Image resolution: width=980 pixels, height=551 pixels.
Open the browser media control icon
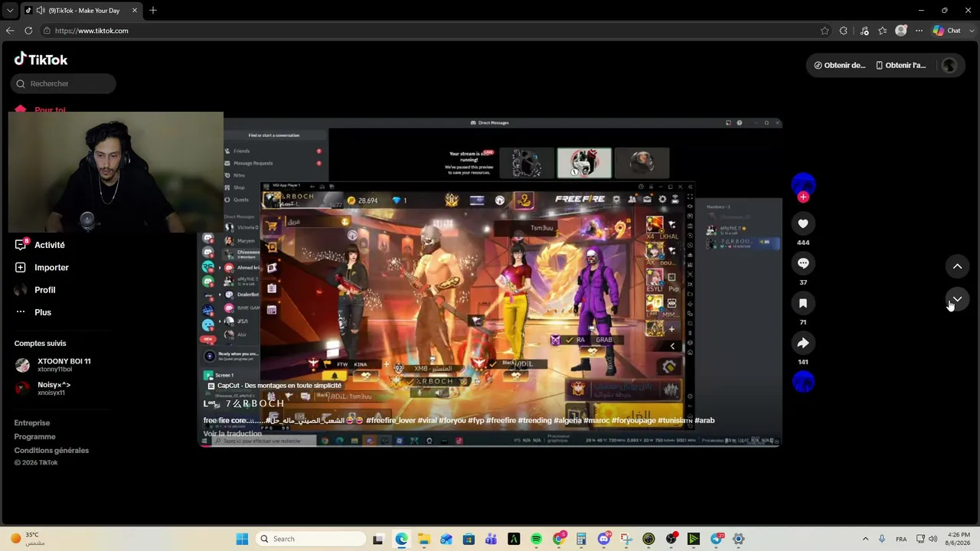coord(864,31)
